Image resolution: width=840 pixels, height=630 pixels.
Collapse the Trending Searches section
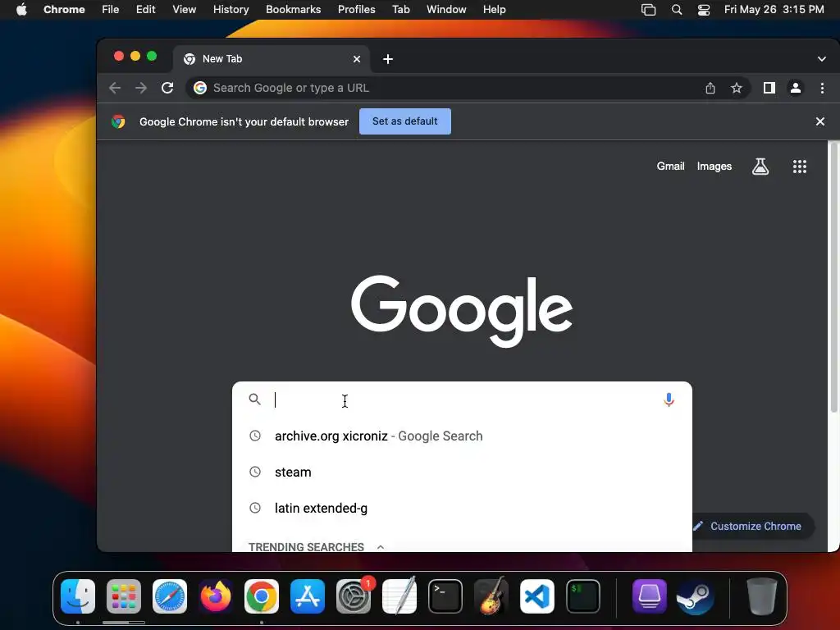click(381, 547)
